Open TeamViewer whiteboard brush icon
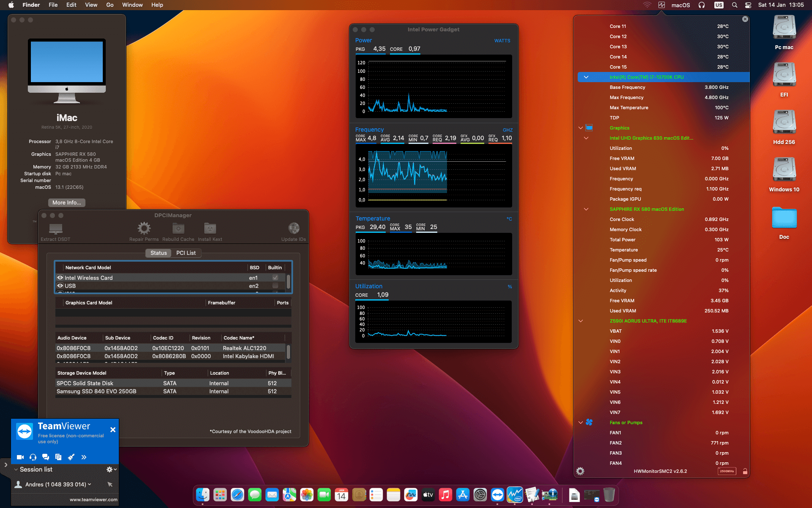This screenshot has width=812, height=508. pyautogui.click(x=71, y=457)
